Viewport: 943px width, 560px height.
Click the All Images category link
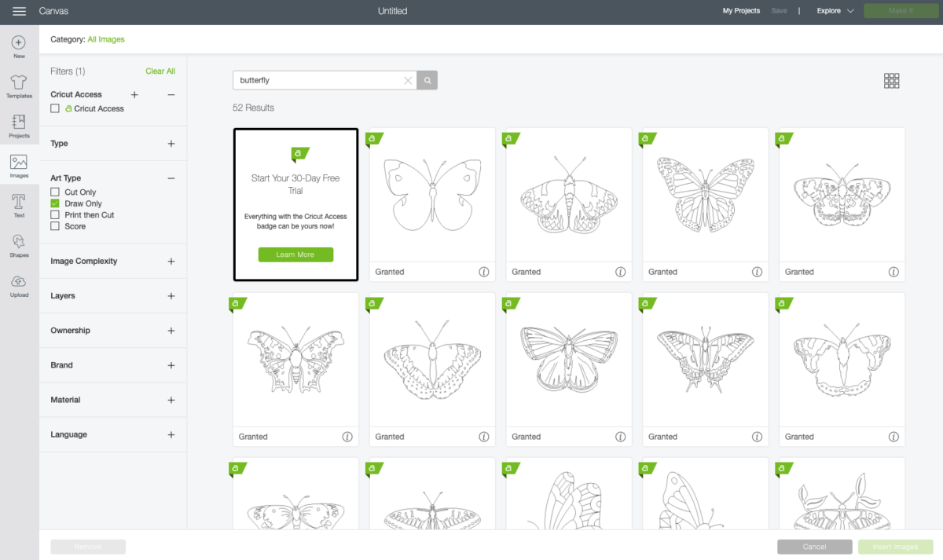coord(106,39)
